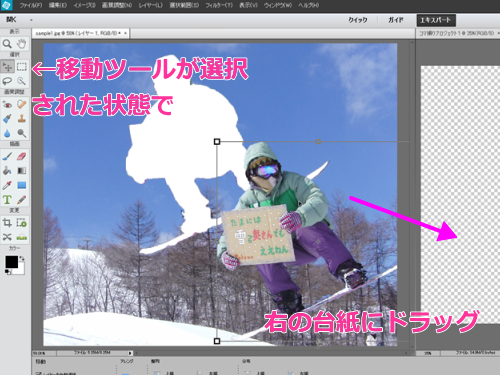Select the Eraser tool
This screenshot has height=375, width=500.
point(22,156)
